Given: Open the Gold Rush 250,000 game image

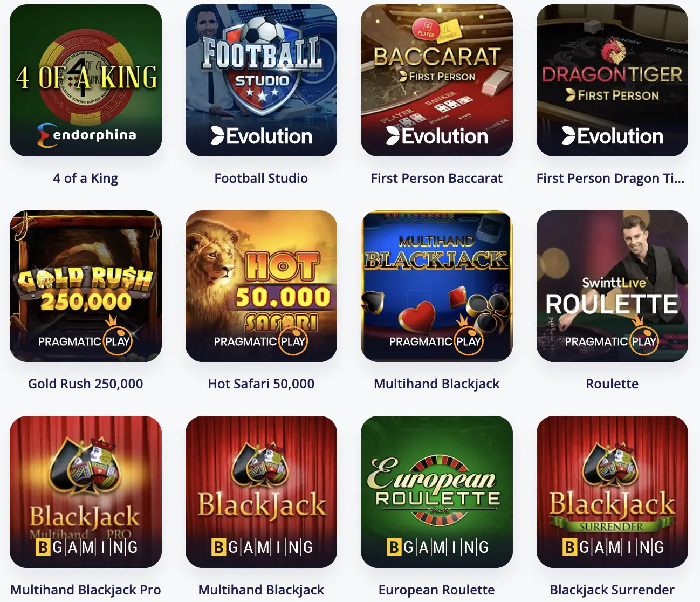Looking at the screenshot, I should coord(86,286).
